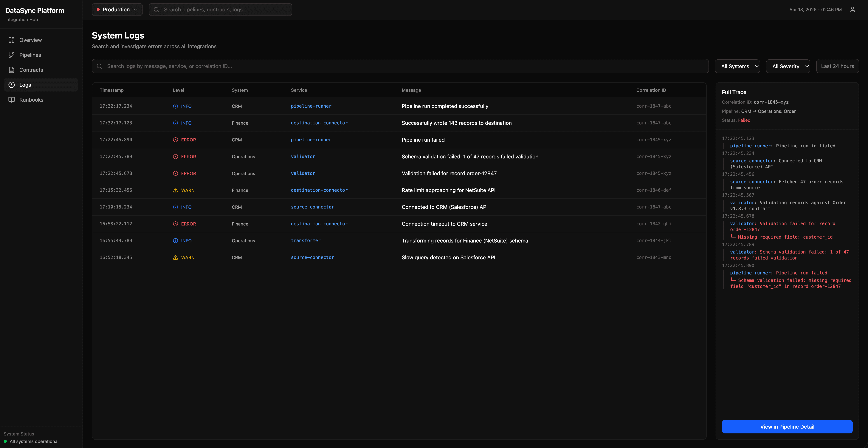This screenshot has width=868, height=448.
Task: Focus the top global search input
Action: (x=220, y=10)
